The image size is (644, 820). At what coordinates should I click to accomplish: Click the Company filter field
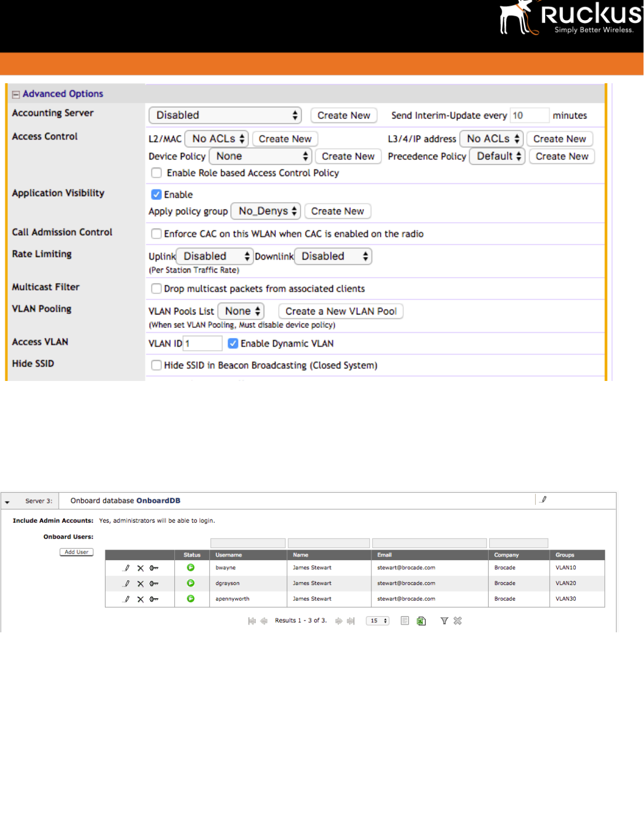(519, 543)
